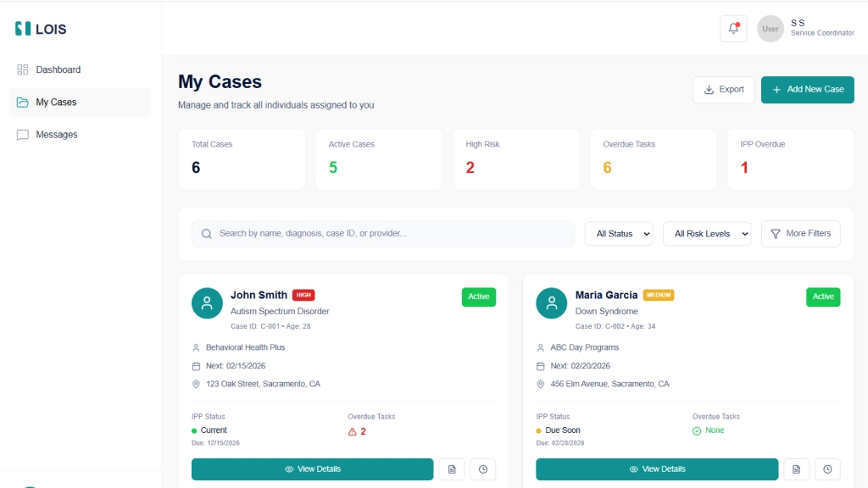Screen dimensions: 868x488
Task: Click the Active Cases stat card
Action: tap(379, 159)
